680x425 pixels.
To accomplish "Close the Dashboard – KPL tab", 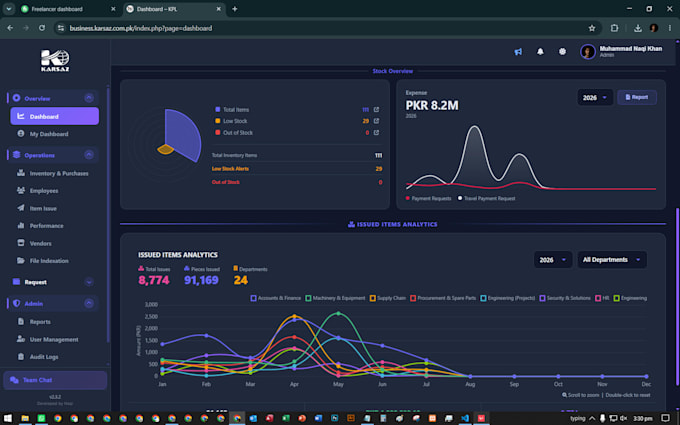I will [219, 9].
